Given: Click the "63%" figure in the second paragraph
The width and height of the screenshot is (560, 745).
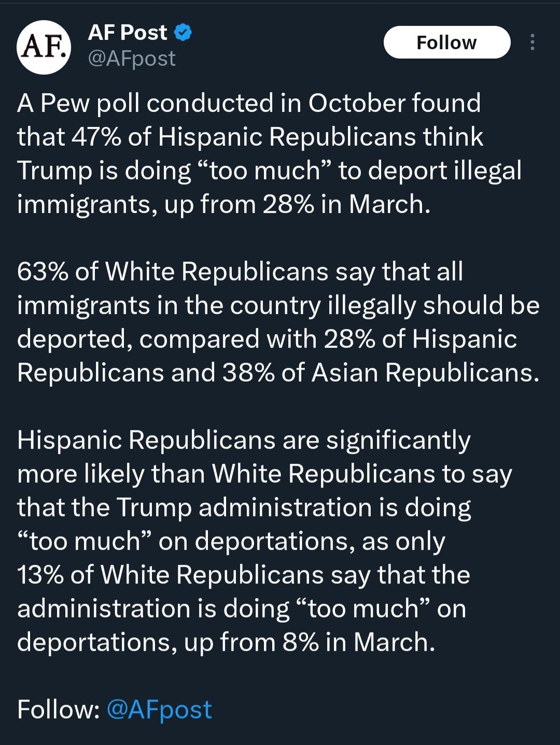Looking at the screenshot, I should 43,272.
